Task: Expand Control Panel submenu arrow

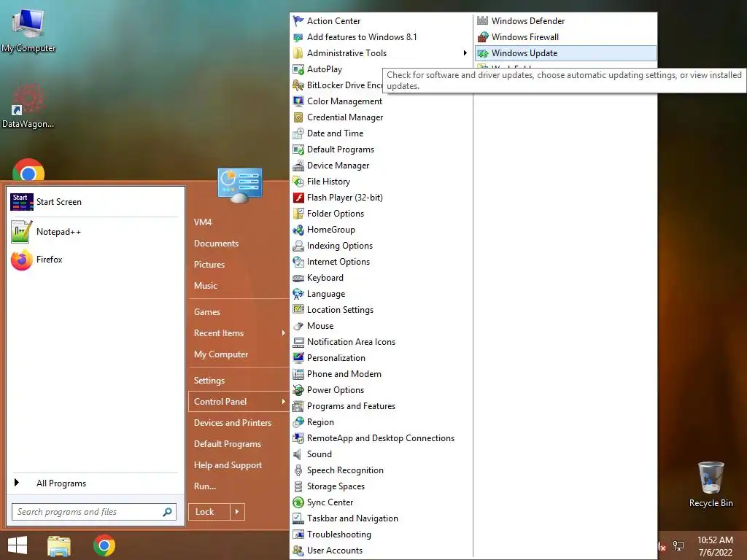Action: pyautogui.click(x=284, y=402)
